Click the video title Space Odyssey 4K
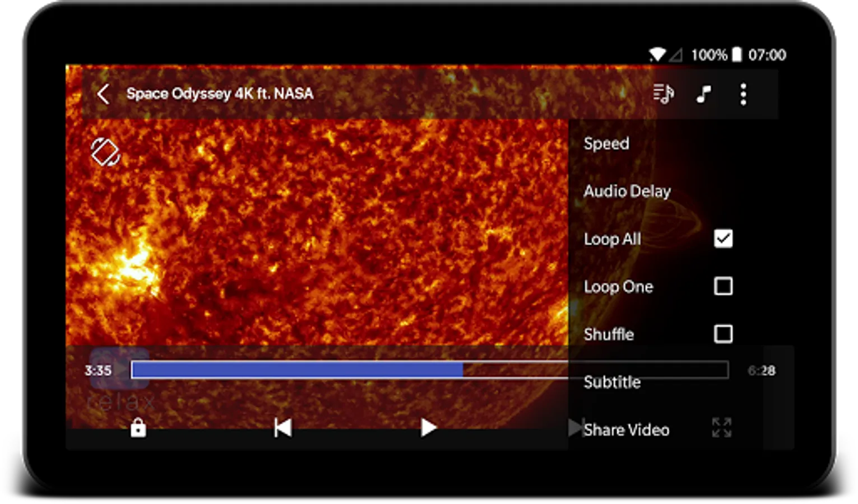The image size is (858, 504). tap(220, 94)
